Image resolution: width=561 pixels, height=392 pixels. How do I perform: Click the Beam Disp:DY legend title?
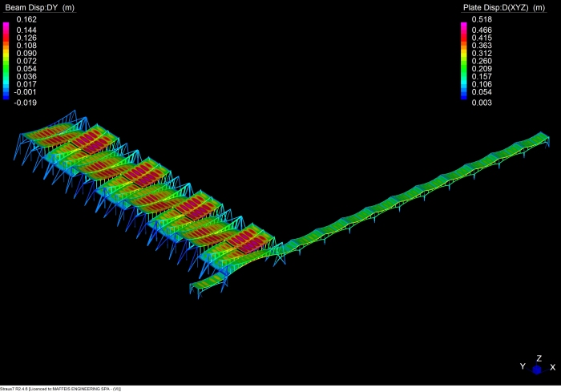(39, 6)
